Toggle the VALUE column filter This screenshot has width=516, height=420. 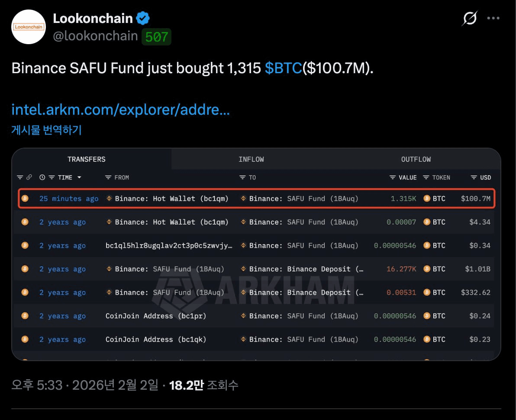[393, 178]
